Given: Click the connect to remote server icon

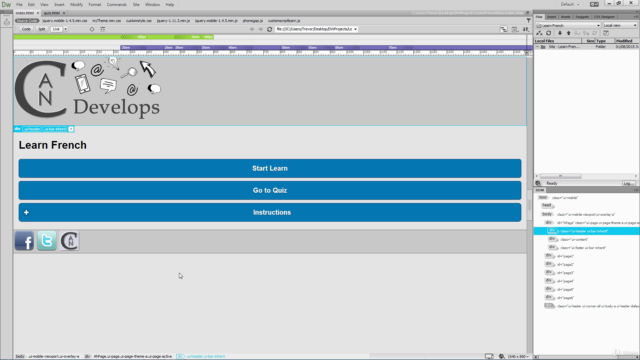Looking at the screenshot, I should (539, 33).
